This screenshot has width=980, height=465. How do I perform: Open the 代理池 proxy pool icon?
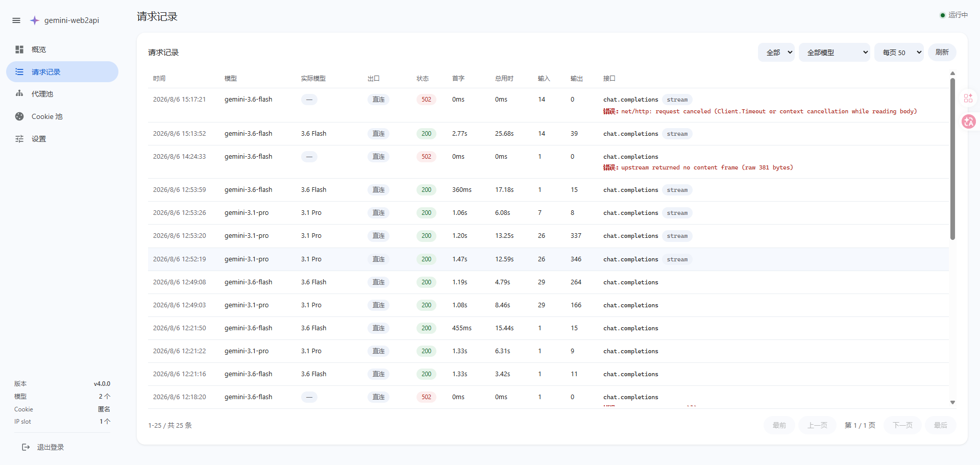(x=19, y=94)
